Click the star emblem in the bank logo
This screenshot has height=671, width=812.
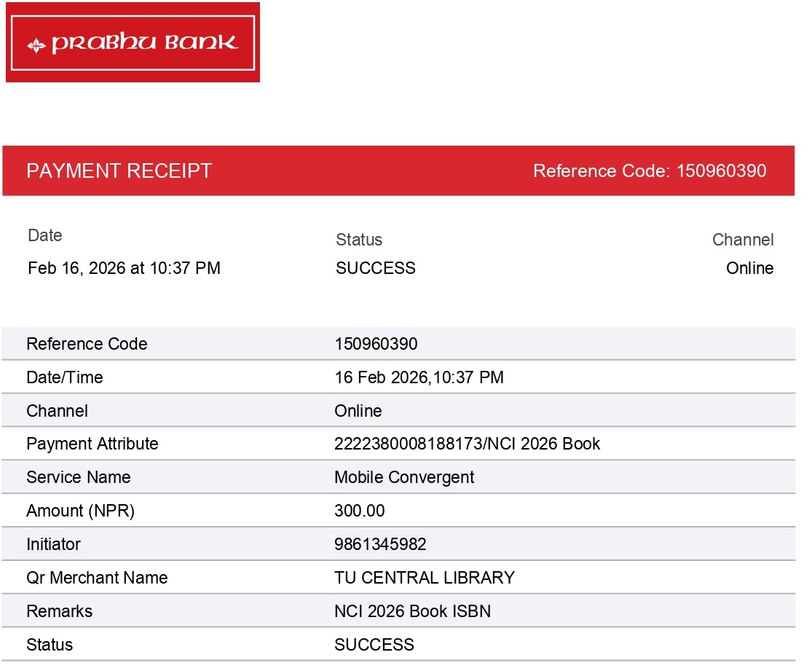pos(36,45)
